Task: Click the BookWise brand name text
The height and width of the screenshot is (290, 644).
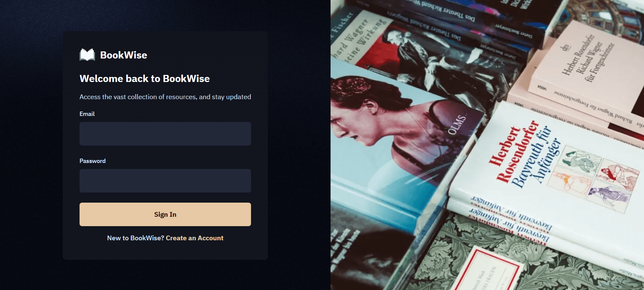Action: 123,55
